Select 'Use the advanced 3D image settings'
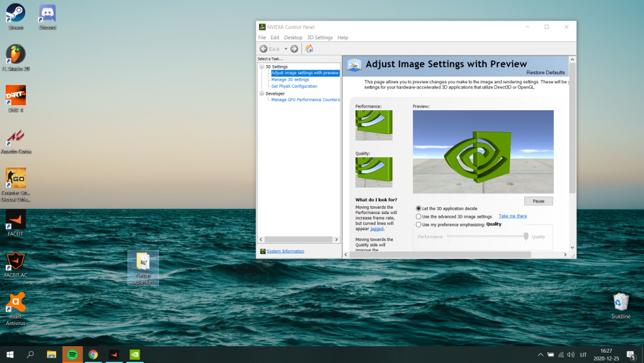Screen dimensions: 644x363 [419, 217]
